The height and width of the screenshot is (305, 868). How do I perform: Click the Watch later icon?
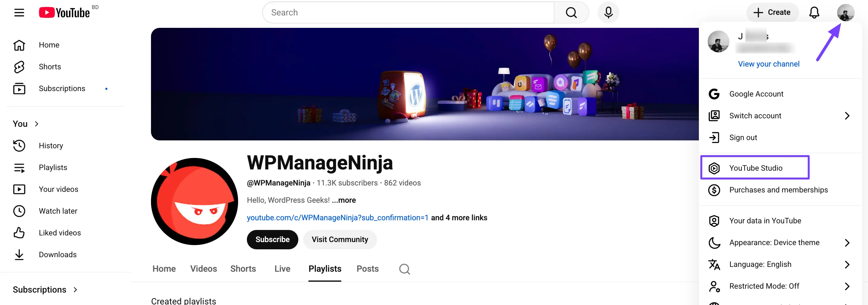(x=19, y=211)
